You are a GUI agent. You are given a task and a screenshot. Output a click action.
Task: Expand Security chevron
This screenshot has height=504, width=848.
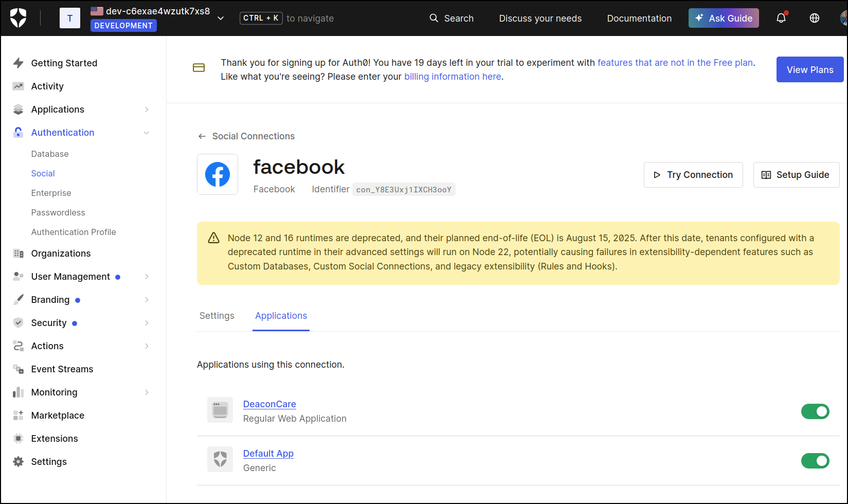pos(147,322)
